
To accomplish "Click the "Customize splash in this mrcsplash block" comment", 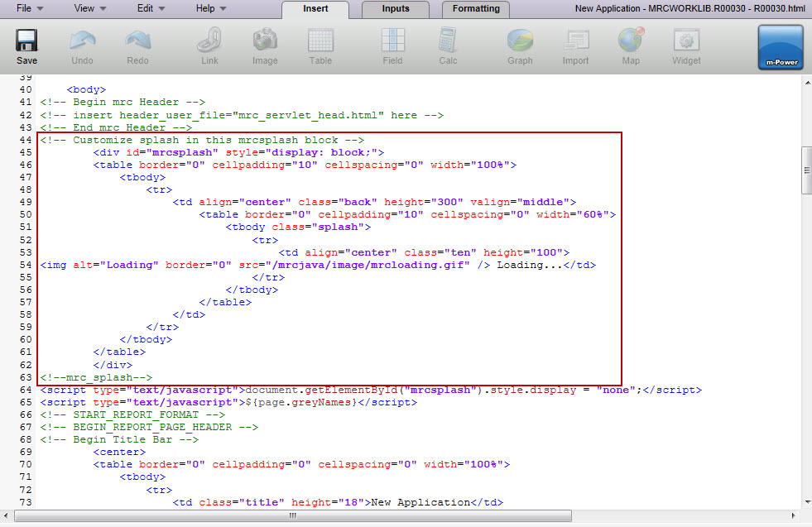I will [202, 140].
